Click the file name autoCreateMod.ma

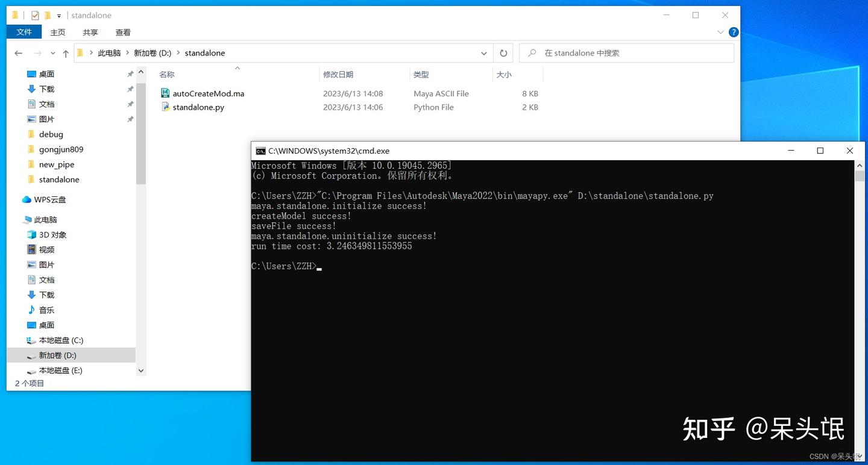[x=209, y=93]
